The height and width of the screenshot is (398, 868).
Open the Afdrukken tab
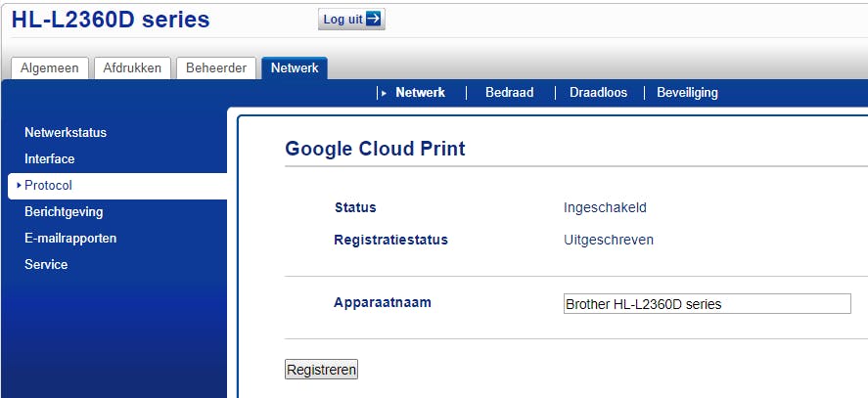(x=134, y=68)
